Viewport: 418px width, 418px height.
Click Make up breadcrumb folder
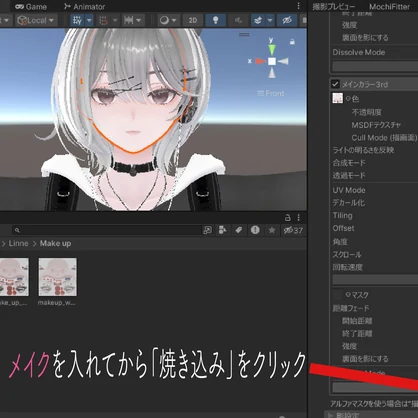(55, 243)
